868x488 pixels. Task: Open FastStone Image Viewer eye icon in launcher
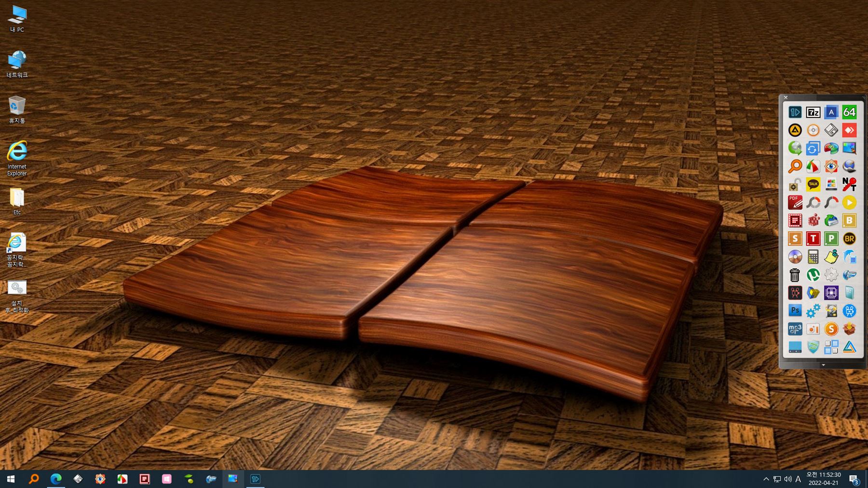coord(831,166)
